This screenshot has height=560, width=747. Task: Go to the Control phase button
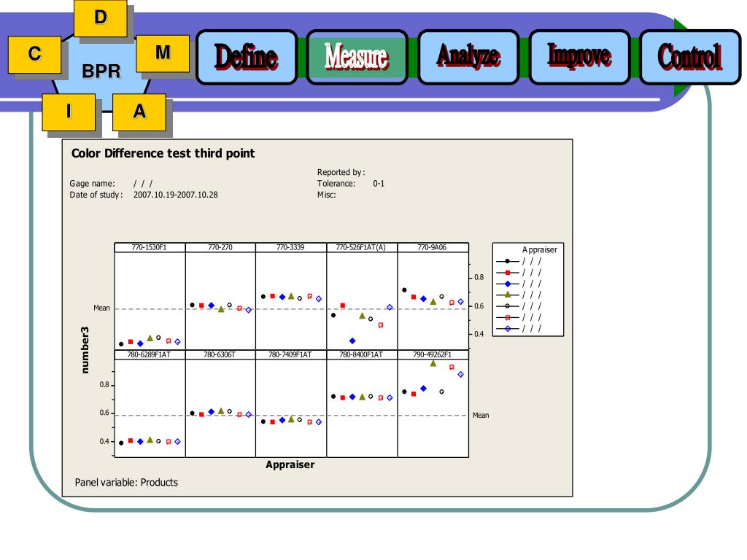pyautogui.click(x=690, y=57)
